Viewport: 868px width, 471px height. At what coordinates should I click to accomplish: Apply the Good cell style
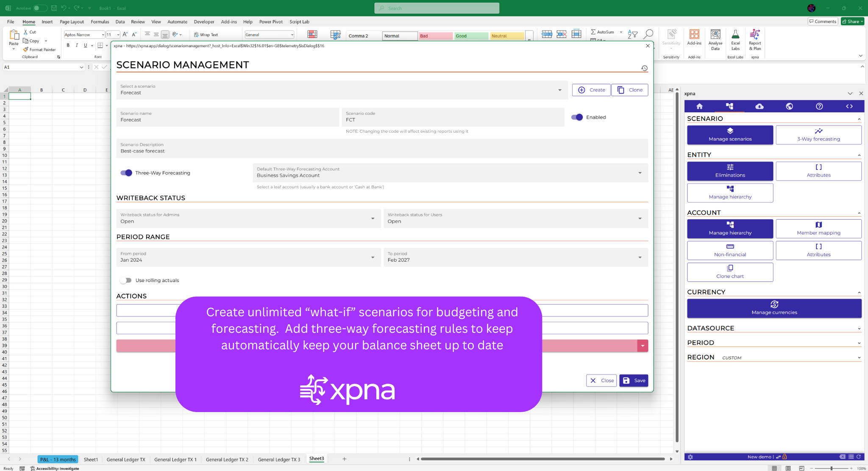[471, 36]
